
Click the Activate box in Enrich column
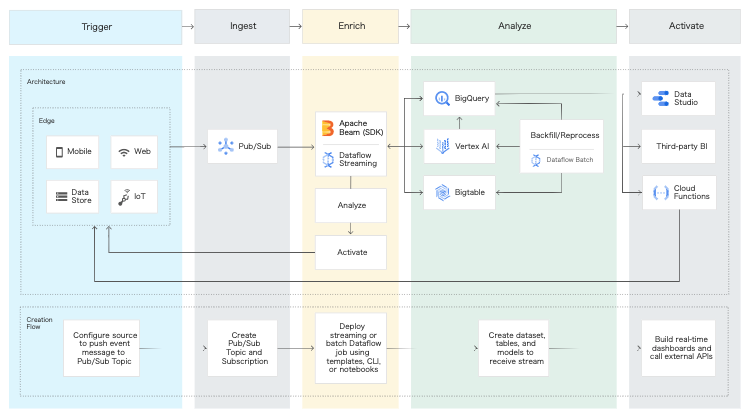pyautogui.click(x=351, y=252)
